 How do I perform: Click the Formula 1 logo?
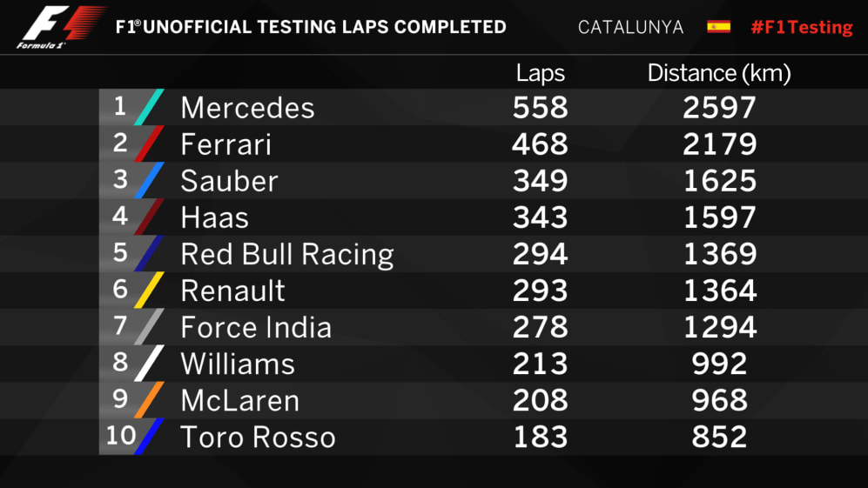(59, 28)
